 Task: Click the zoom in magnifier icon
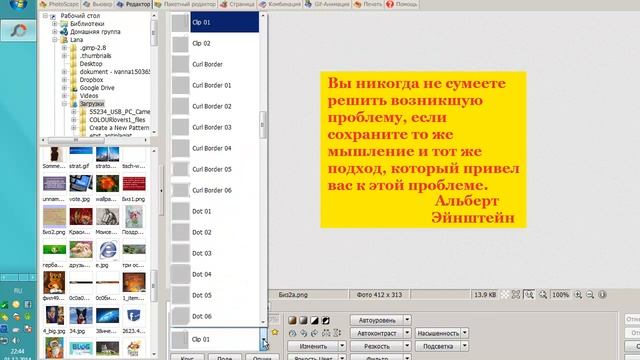(x=578, y=294)
